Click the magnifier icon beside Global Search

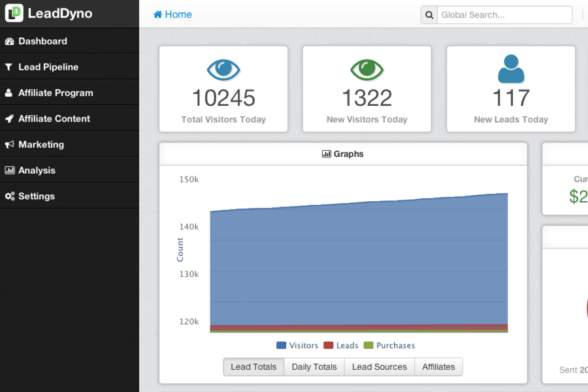click(429, 15)
